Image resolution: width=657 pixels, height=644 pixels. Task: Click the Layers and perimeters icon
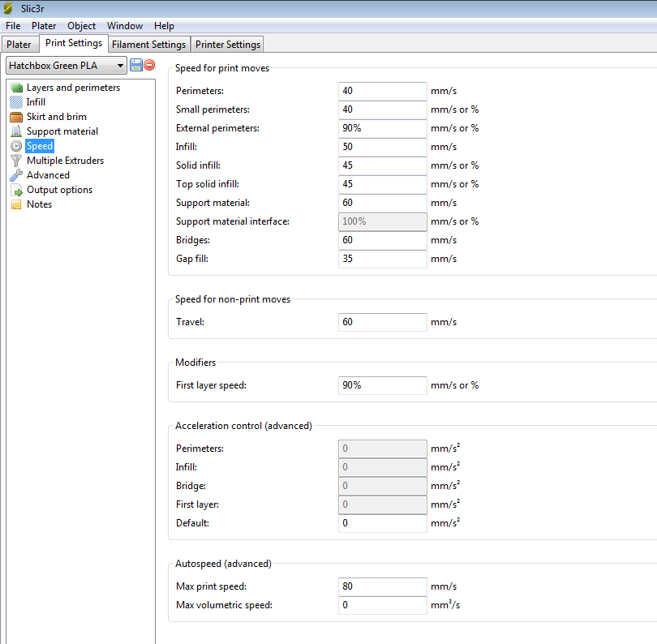pos(16,88)
